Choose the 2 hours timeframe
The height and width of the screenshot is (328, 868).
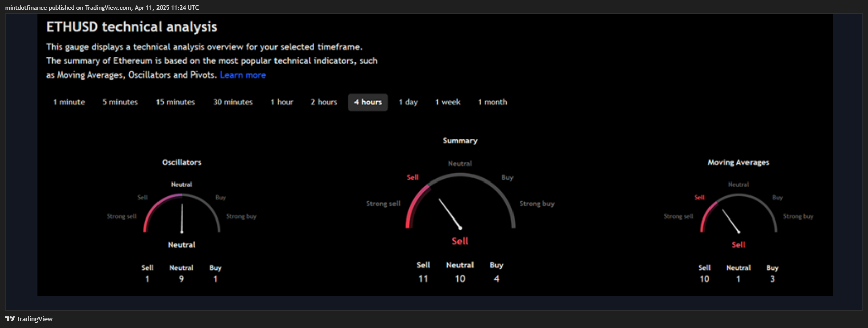coord(324,102)
